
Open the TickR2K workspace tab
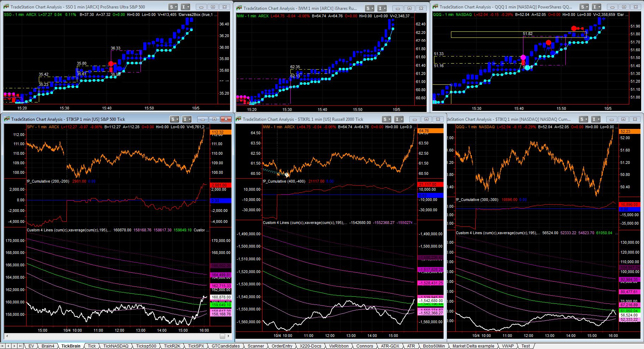[x=172, y=346]
